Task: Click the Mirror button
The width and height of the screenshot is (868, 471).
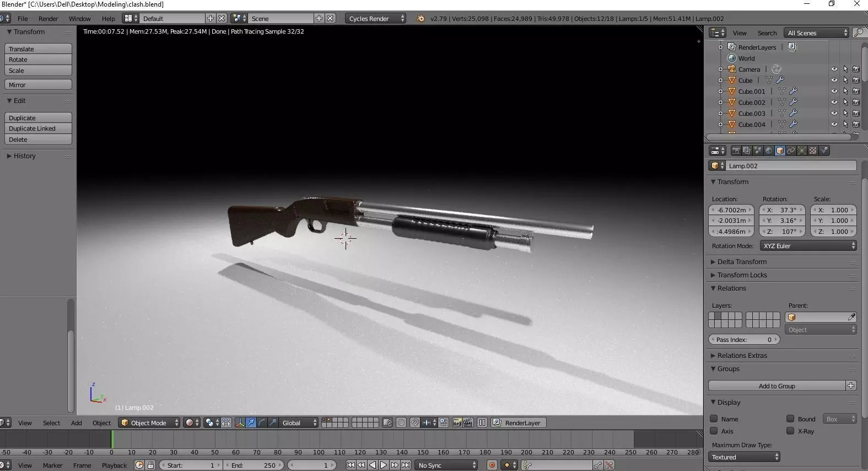Action: (x=38, y=84)
